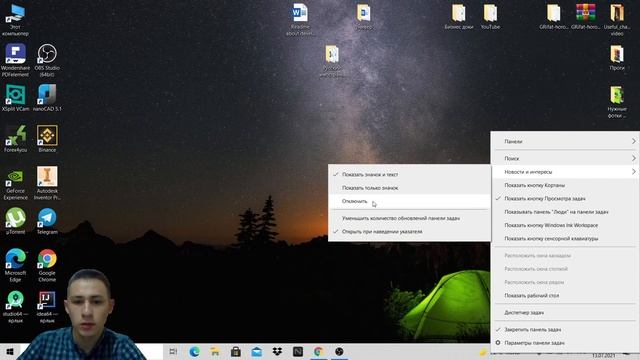Open the Wondershare PDFelement desktop shortcut
Viewport: 640px width, 360px height.
16,60
